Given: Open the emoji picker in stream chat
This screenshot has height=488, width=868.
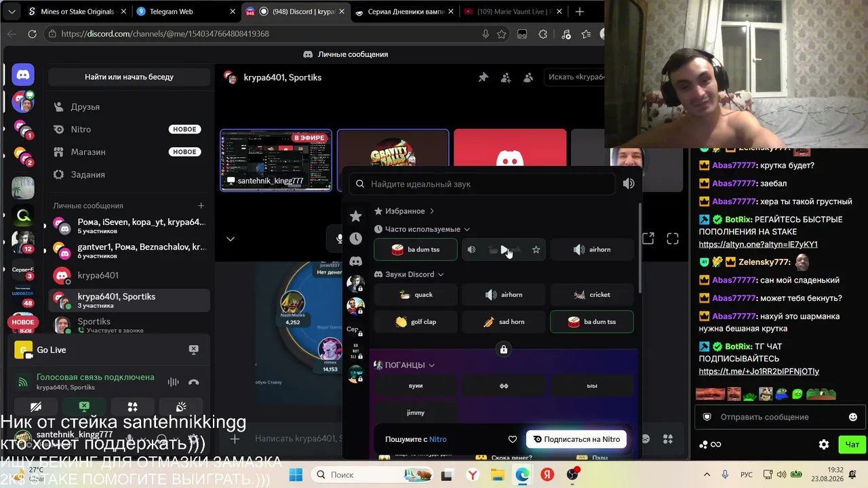Looking at the screenshot, I should click(853, 417).
